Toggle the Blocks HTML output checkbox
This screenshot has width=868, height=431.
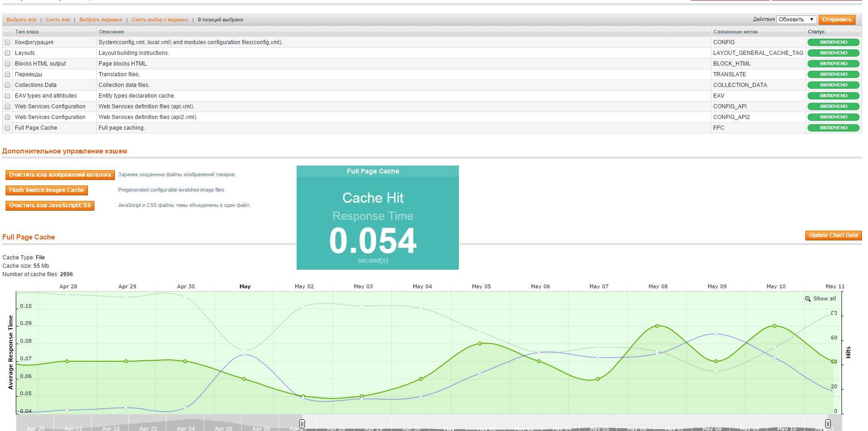[7, 64]
